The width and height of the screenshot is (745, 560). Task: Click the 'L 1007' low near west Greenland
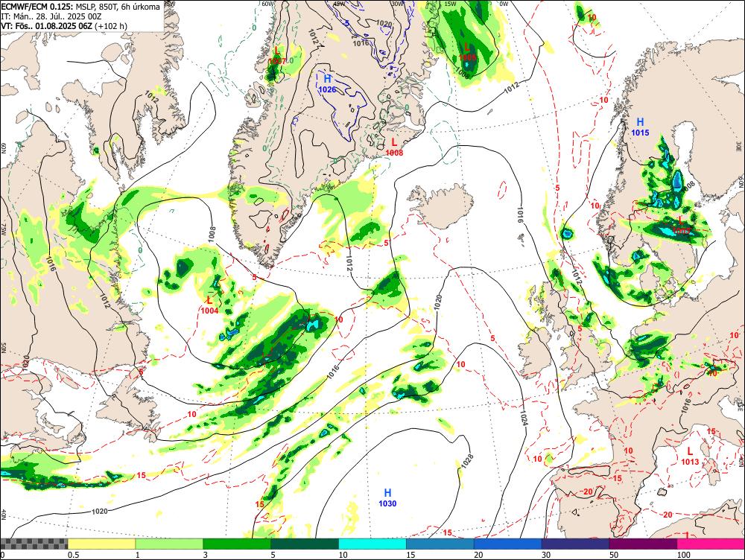pyautogui.click(x=277, y=56)
